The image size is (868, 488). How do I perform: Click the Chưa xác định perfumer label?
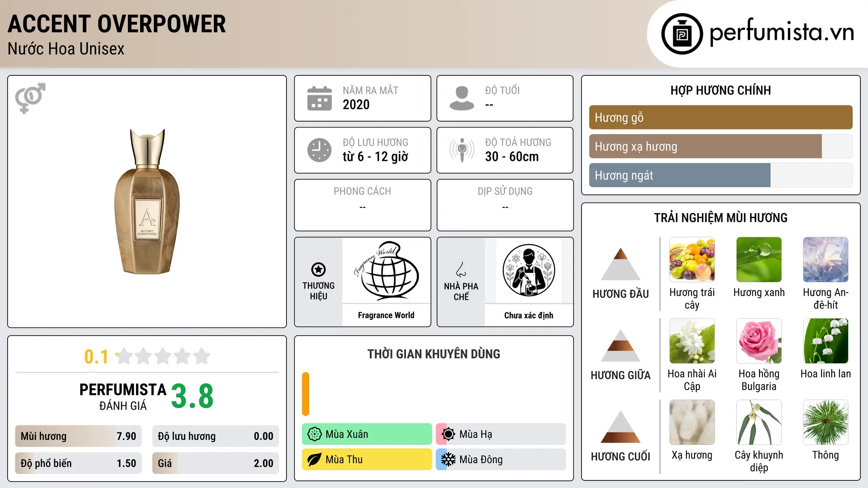tap(529, 315)
